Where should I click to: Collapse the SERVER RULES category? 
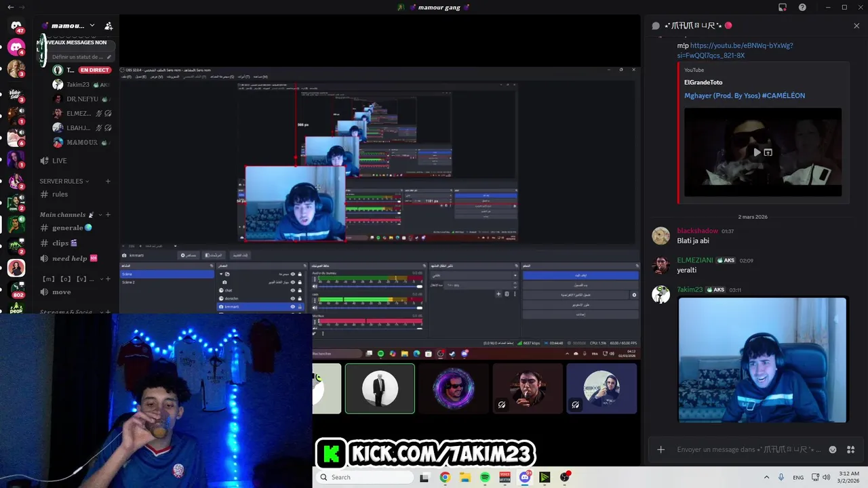[x=64, y=181]
